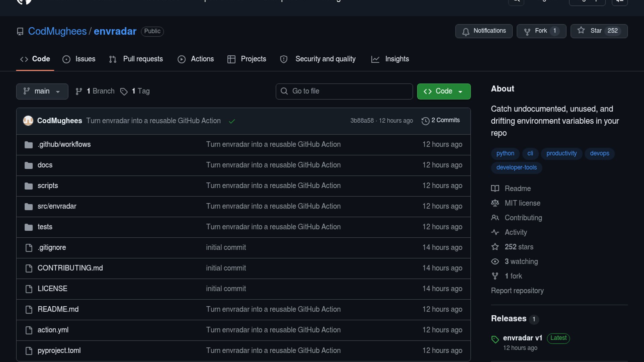Open the CodMughees avatar image
This screenshot has width=644, height=362.
tap(28, 121)
